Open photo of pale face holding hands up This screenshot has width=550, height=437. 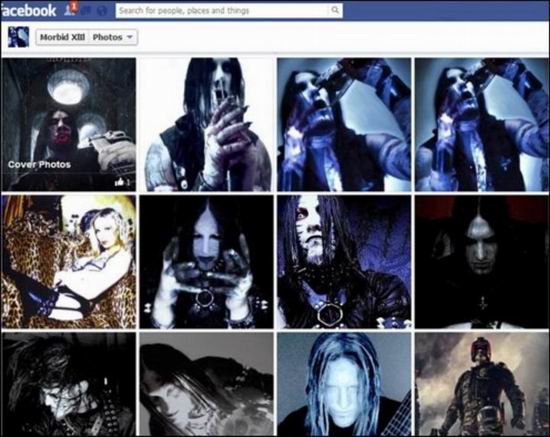pyautogui.click(x=206, y=262)
